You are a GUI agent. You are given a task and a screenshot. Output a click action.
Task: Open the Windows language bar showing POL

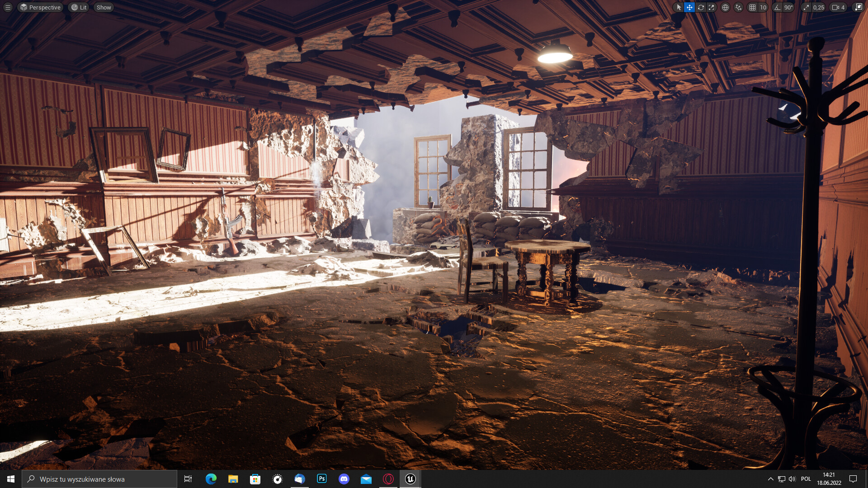point(806,479)
